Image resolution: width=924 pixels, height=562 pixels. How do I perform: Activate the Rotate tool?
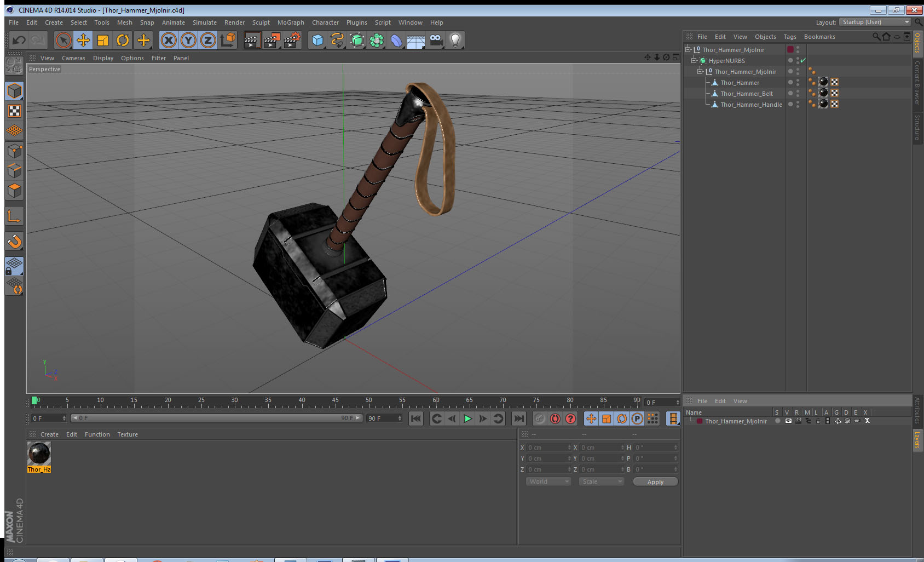[123, 40]
